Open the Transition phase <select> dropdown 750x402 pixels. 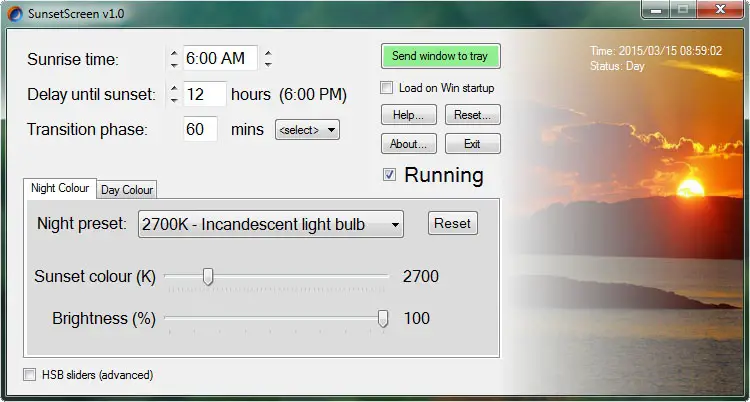pos(307,130)
